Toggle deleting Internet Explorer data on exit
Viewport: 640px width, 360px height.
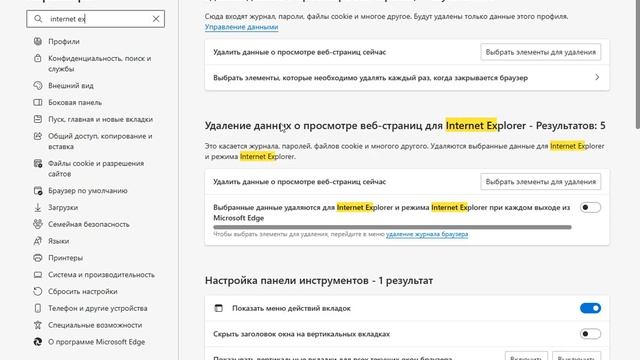[590, 207]
